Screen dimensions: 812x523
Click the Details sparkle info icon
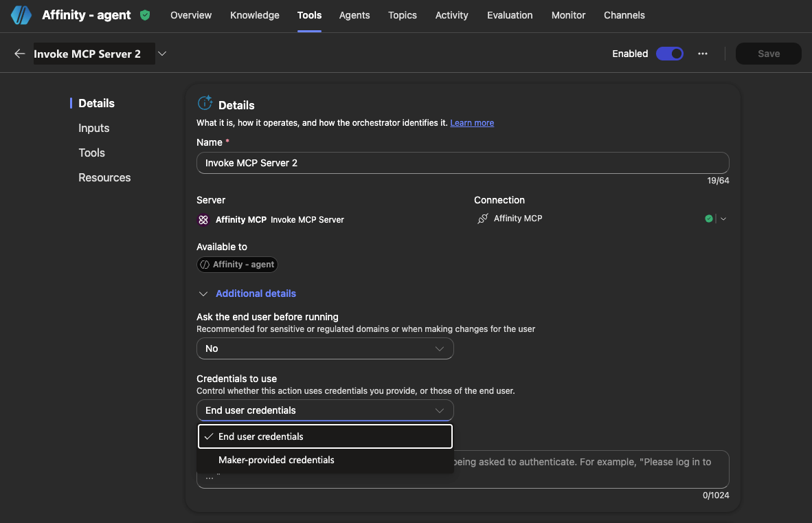pos(205,103)
